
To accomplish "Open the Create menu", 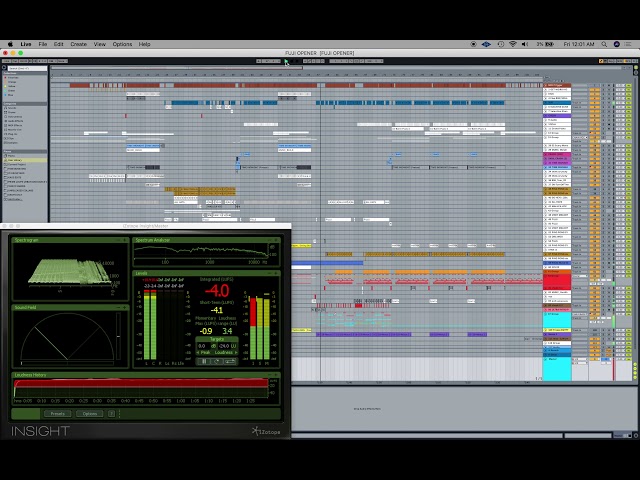I will [78, 44].
